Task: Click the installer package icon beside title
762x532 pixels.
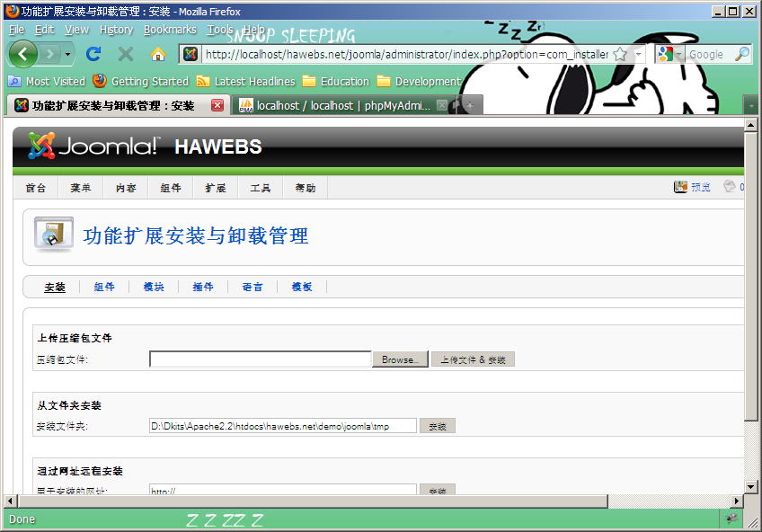Action: (x=53, y=235)
